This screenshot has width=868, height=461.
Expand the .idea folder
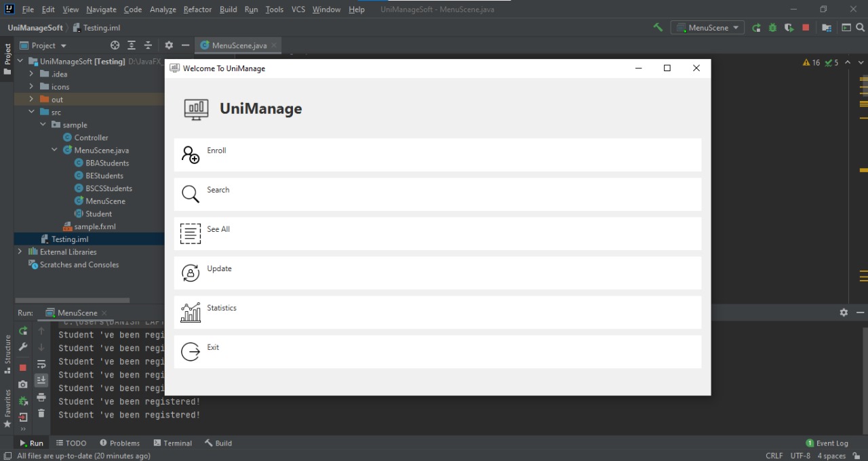tap(31, 74)
